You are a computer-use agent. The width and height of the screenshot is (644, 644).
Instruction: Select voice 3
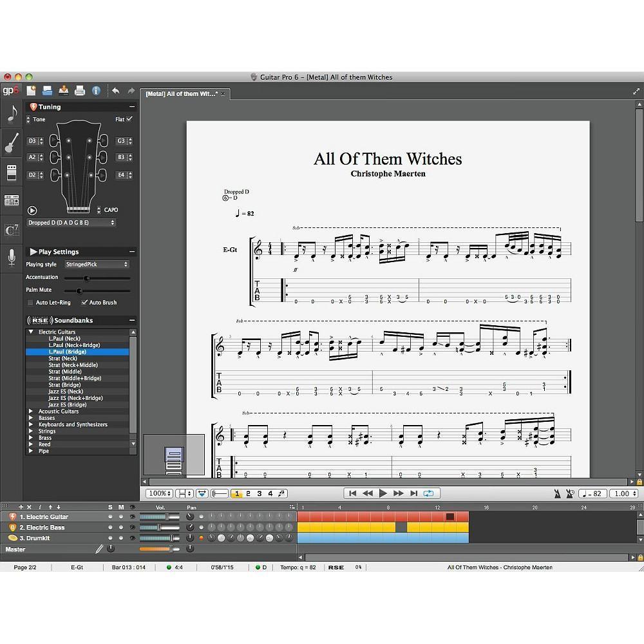pos(259,494)
